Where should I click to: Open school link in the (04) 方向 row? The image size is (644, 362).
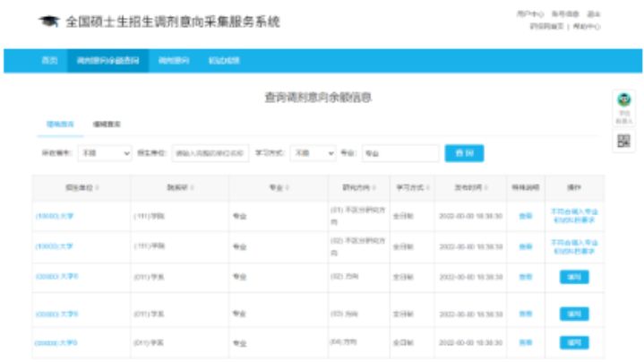coord(56,342)
